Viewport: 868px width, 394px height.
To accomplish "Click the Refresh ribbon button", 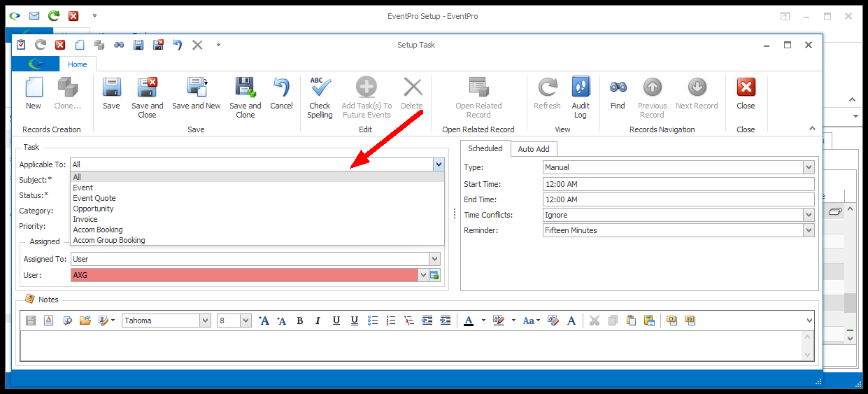I will 547,94.
